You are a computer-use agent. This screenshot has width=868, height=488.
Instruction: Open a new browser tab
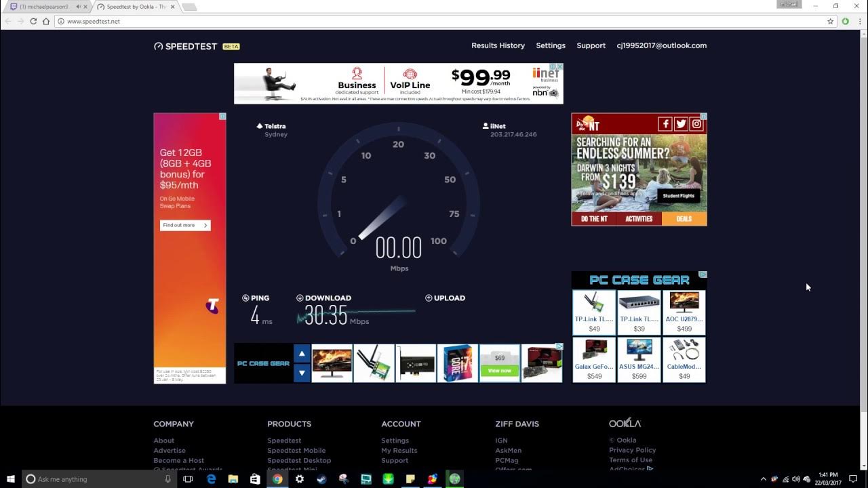tap(189, 7)
